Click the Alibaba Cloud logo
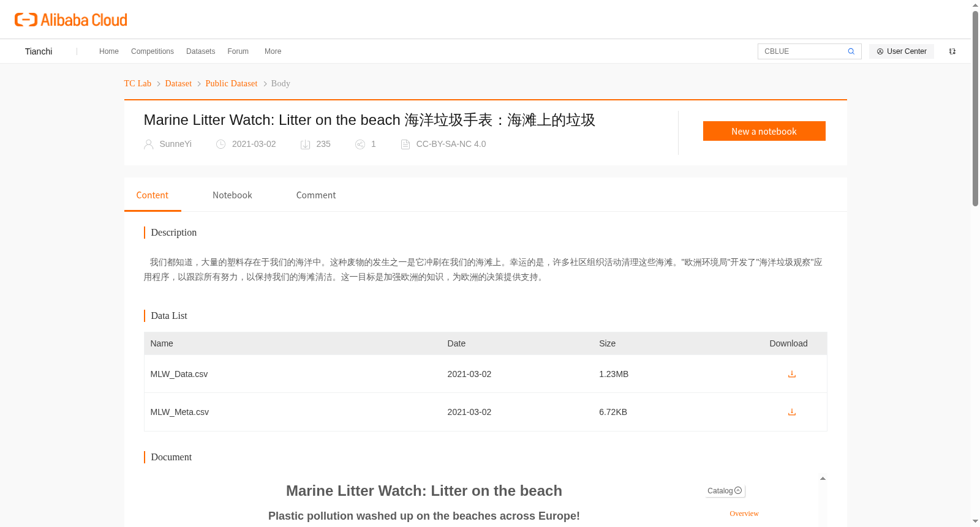Screen dimensions: 980x527 tap(71, 20)
